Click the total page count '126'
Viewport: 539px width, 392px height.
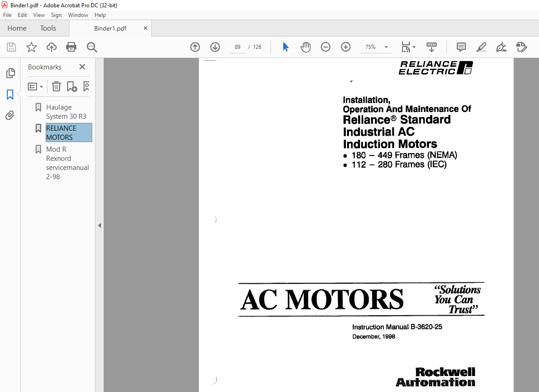coord(257,47)
